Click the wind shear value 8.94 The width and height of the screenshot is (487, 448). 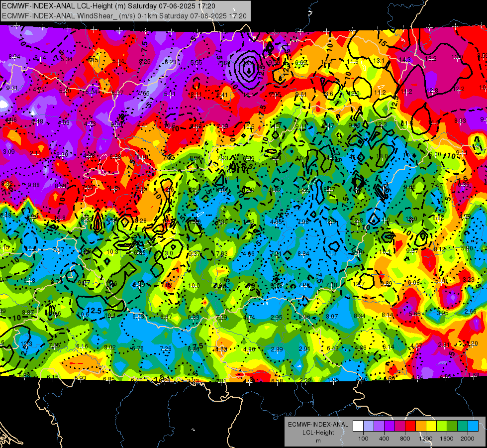[14, 57]
